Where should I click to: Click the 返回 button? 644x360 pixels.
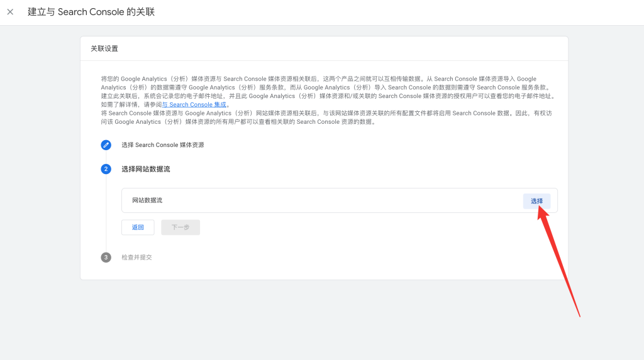(138, 227)
